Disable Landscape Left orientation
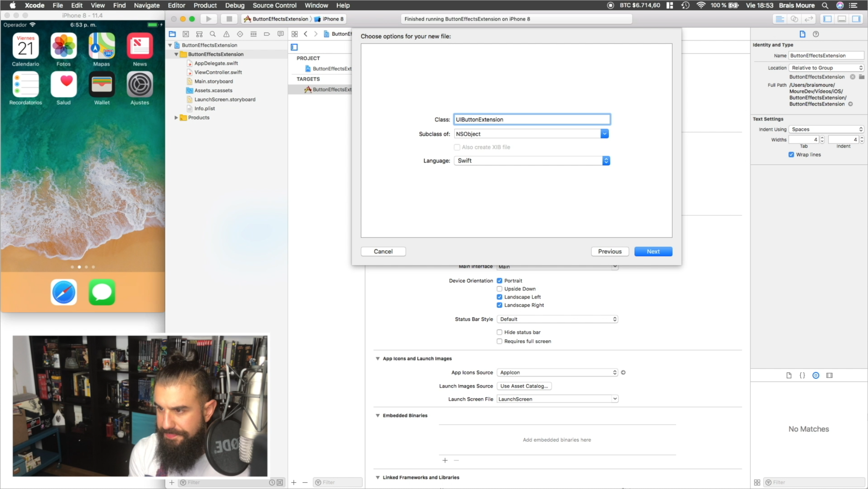 click(500, 296)
